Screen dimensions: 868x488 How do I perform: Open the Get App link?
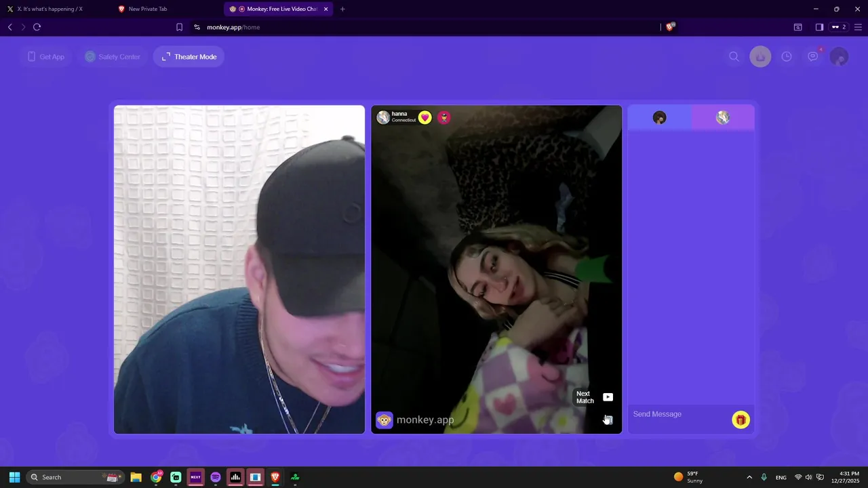(x=45, y=57)
